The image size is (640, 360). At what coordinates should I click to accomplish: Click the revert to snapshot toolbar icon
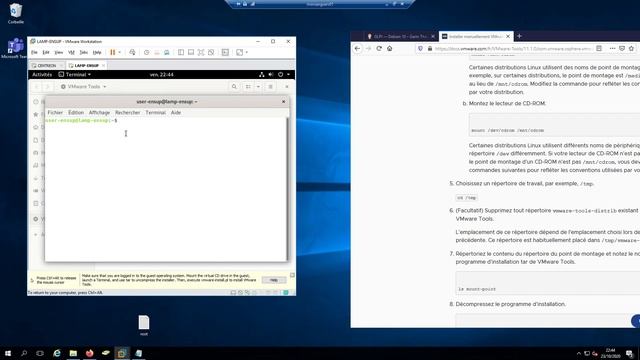coord(157,52)
